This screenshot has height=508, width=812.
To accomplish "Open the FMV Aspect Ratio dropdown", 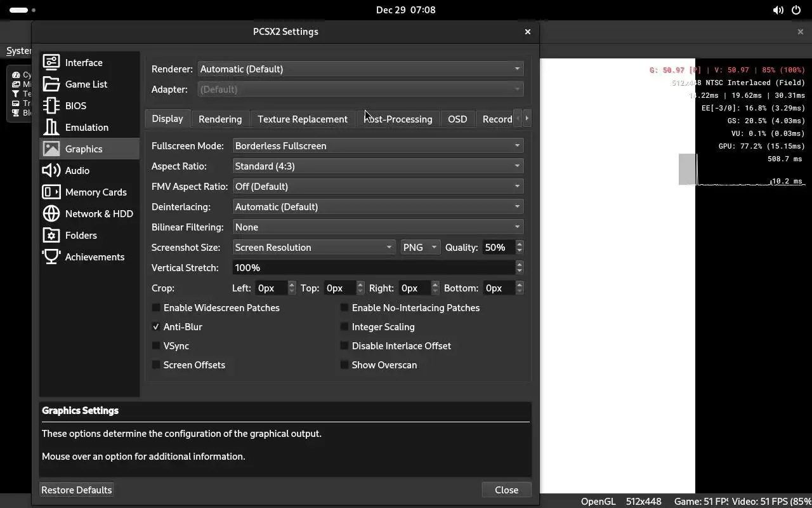I will pos(378,186).
